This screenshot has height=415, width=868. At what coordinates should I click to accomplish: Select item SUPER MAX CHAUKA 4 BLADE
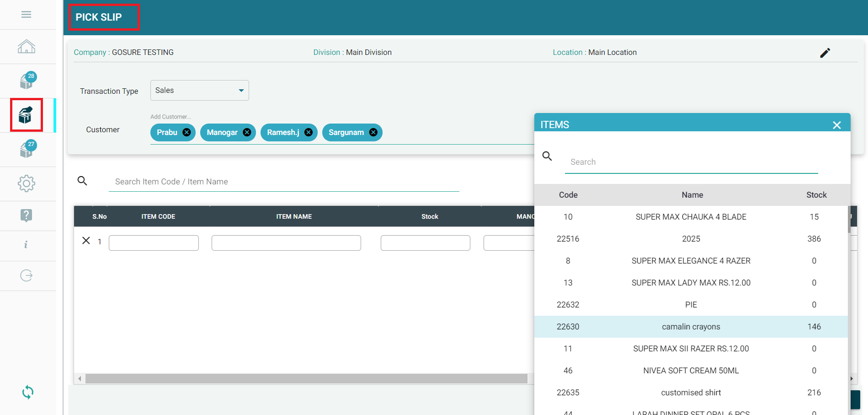[x=691, y=217]
